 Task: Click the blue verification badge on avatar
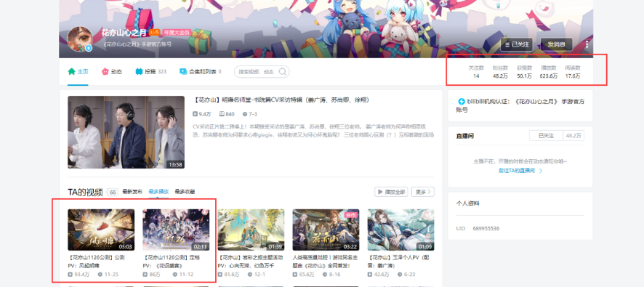pos(89,48)
